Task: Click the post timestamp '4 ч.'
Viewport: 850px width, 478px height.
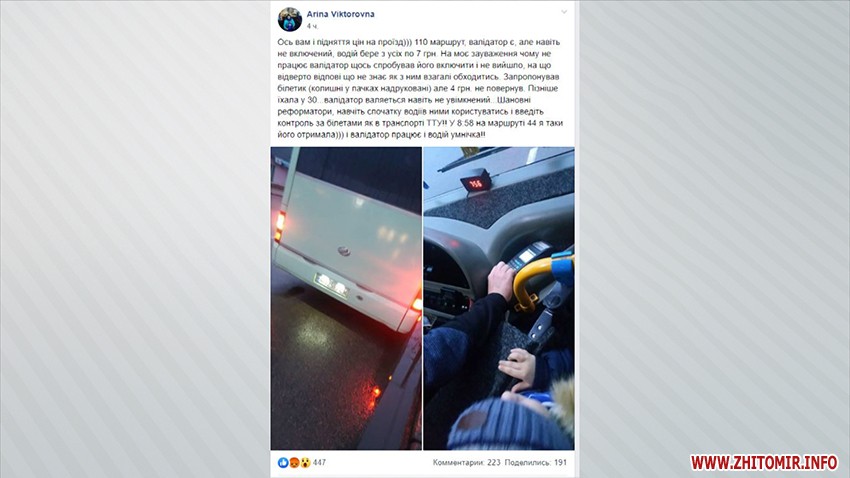Action: pyautogui.click(x=312, y=26)
